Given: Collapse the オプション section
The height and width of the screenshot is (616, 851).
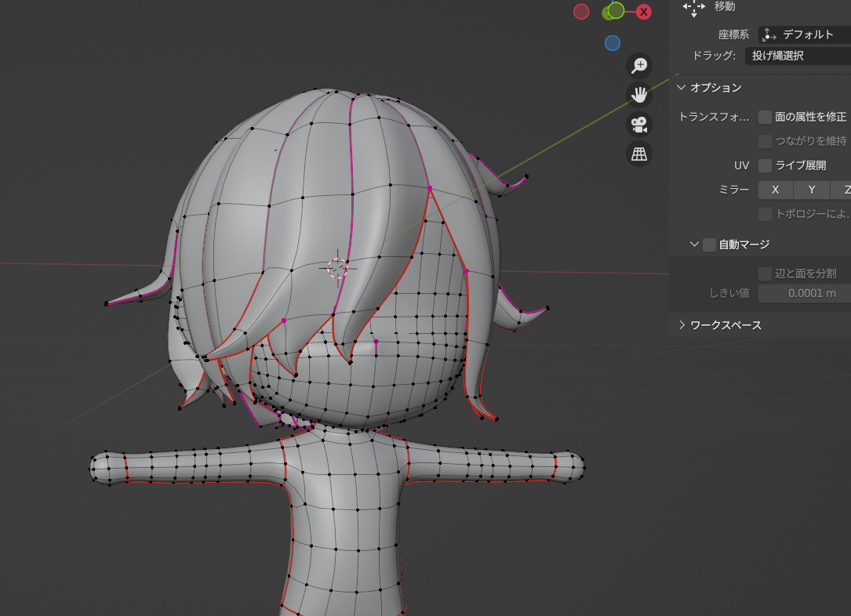Looking at the screenshot, I should [682, 88].
